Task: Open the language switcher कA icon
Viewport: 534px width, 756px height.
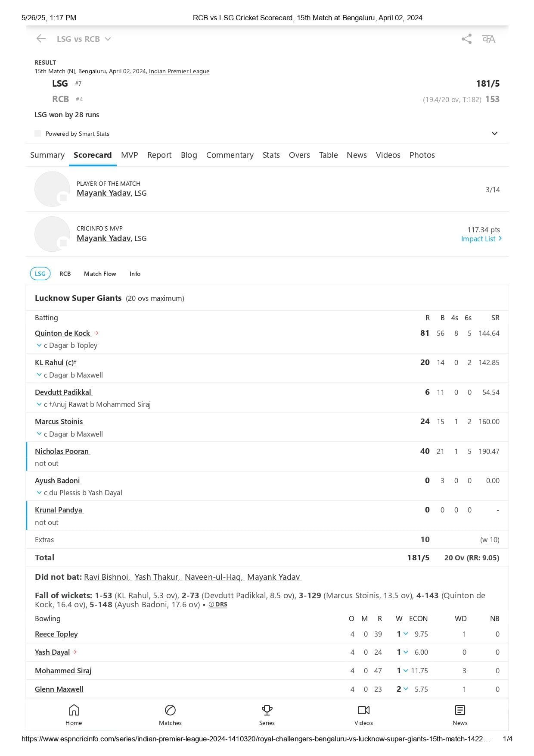Action: [489, 39]
